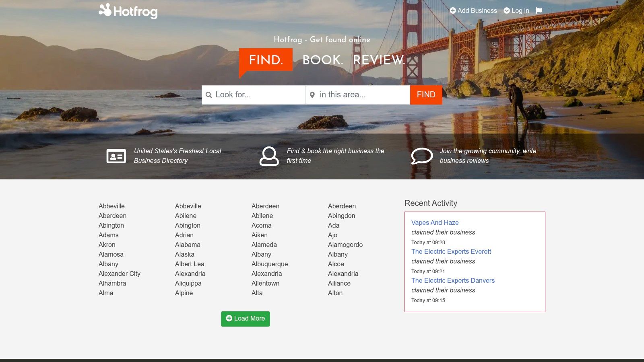
Task: Open the Alta city link
Action: coord(257,293)
